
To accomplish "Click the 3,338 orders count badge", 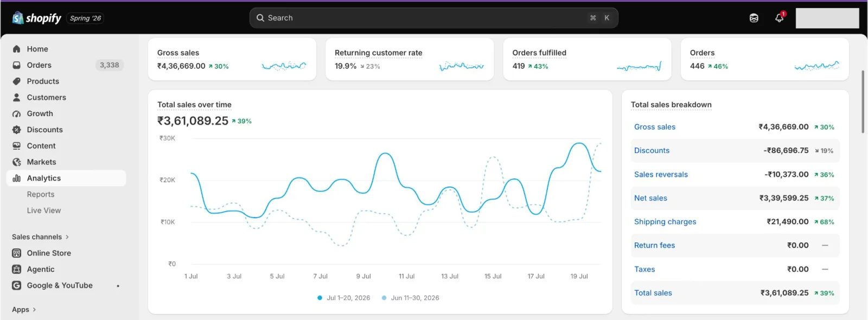I will 109,65.
